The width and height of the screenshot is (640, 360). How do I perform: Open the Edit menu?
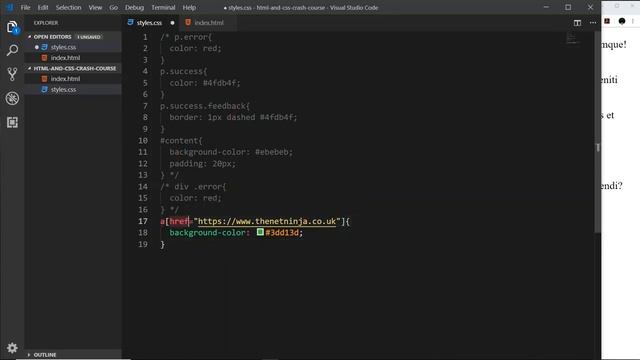(43, 7)
